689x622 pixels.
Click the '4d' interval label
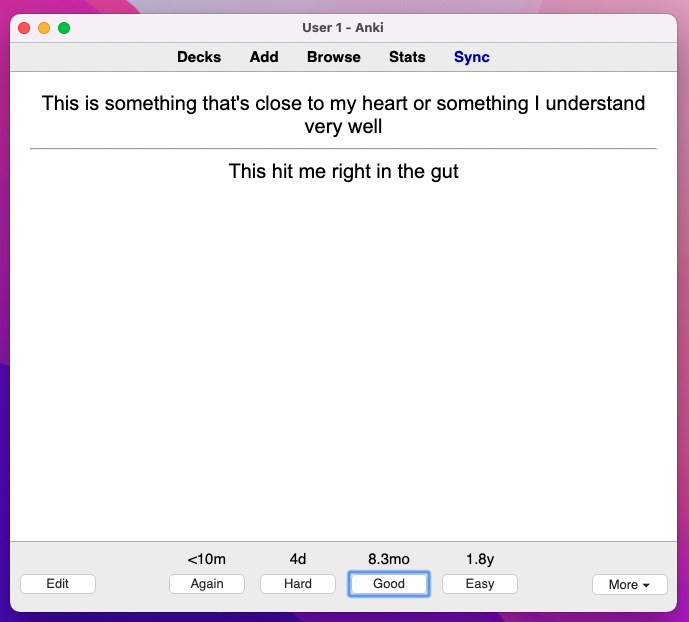298,559
